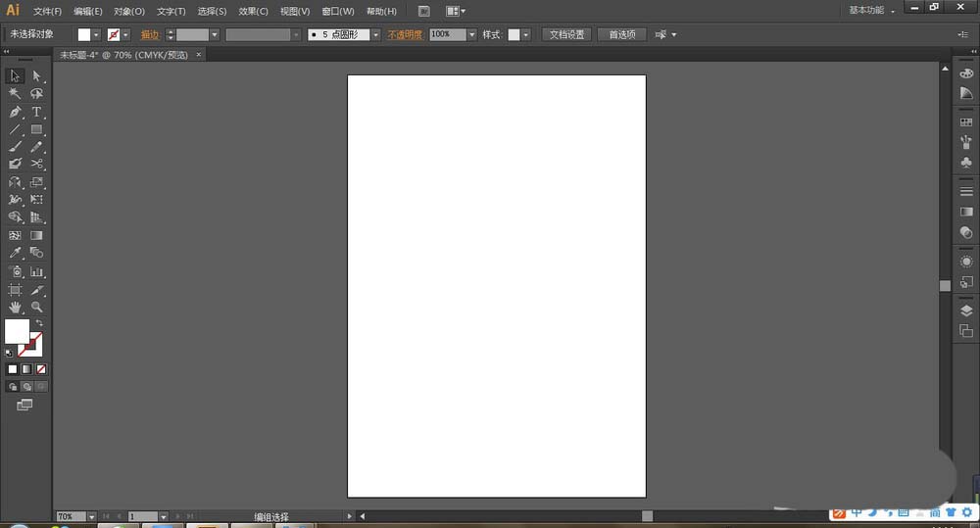Click the 文档设置 button
This screenshot has height=528, width=980.
pos(566,34)
